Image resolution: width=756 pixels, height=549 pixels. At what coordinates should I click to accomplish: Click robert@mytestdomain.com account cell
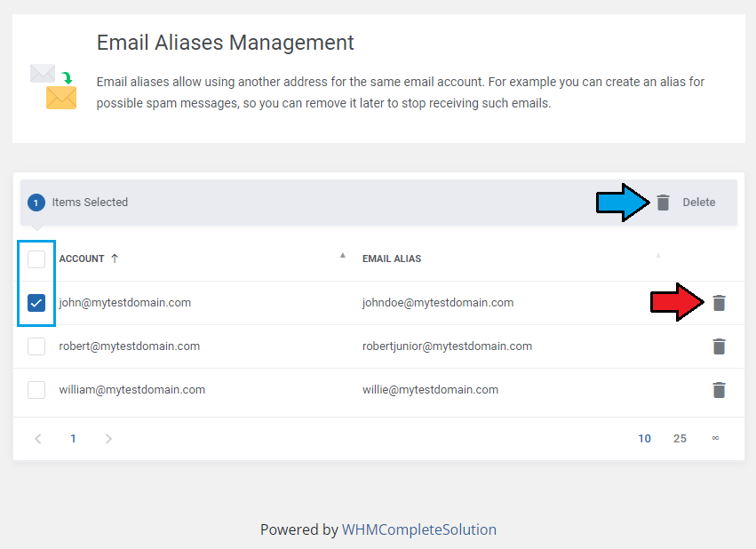129,346
